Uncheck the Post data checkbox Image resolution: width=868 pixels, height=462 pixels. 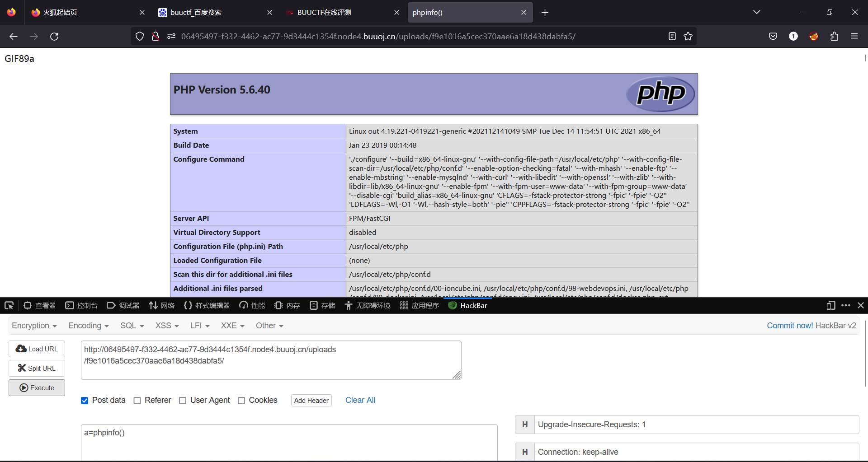pyautogui.click(x=85, y=401)
